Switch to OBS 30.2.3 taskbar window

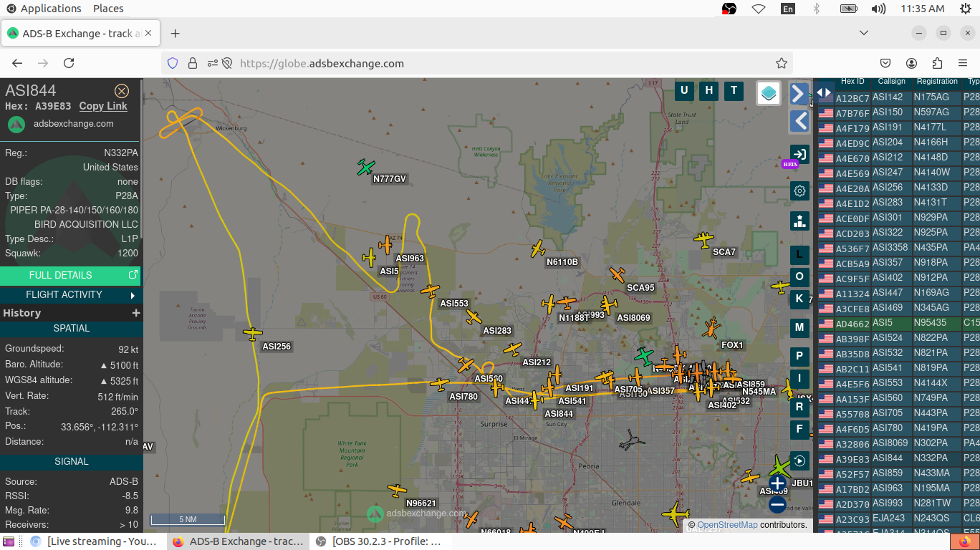pos(379,541)
